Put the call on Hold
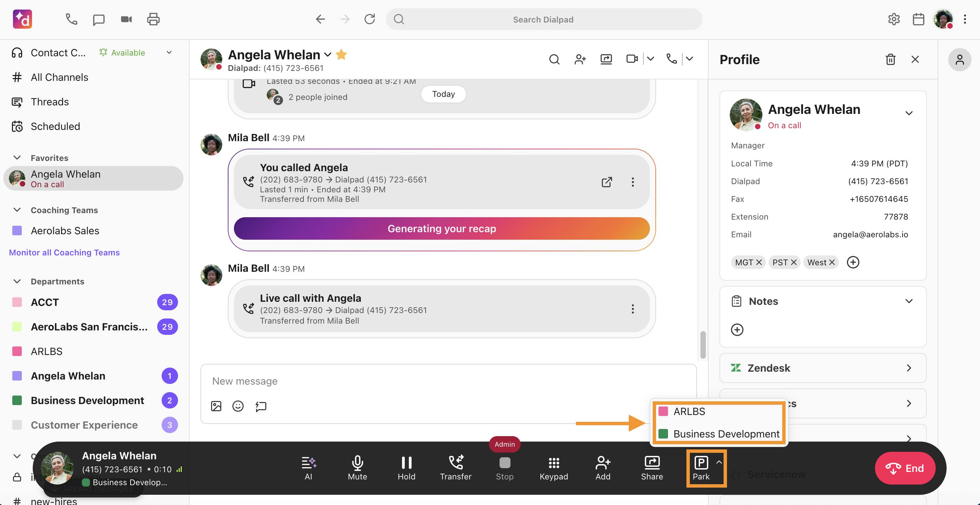Screen dimensions: 980x505 pyautogui.click(x=406, y=468)
